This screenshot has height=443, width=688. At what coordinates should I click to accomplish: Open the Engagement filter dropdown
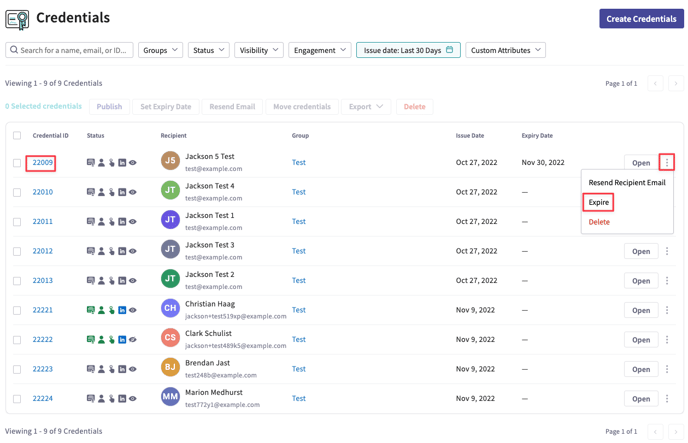point(319,50)
